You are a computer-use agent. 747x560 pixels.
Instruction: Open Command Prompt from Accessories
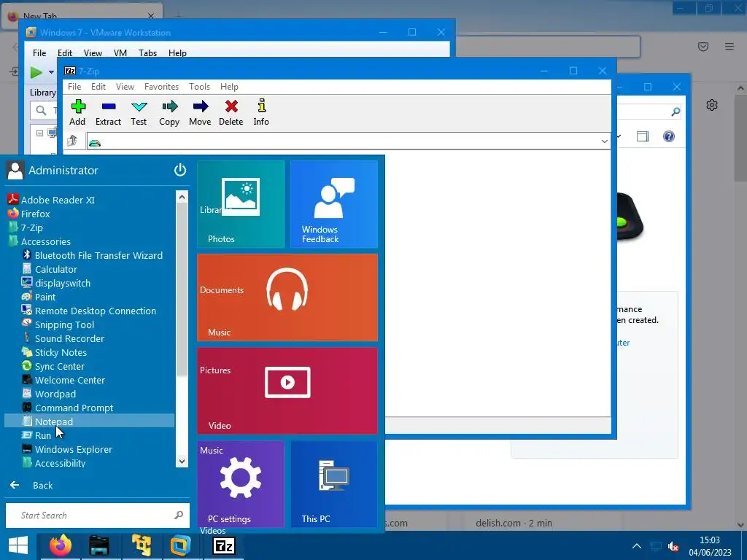pos(68,407)
